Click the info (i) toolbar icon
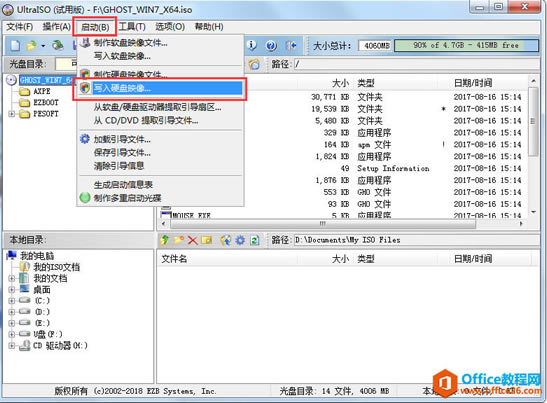 [x=252, y=45]
